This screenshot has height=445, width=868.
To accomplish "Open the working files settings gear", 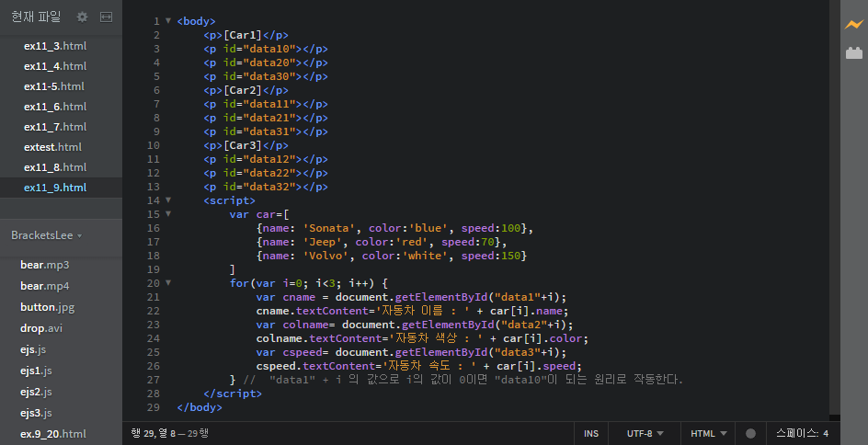I will click(82, 17).
